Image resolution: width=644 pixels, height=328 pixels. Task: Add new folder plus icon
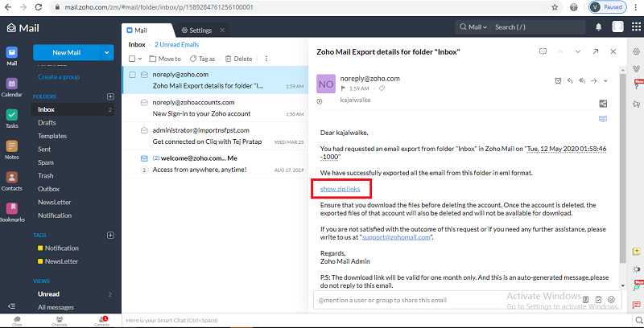[x=110, y=96]
